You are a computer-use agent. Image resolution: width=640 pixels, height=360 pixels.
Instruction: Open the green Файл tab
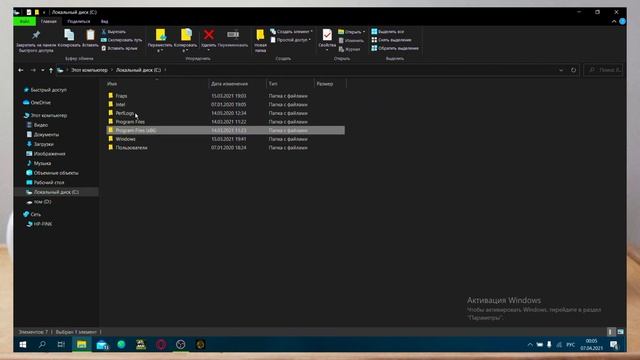tap(24, 21)
